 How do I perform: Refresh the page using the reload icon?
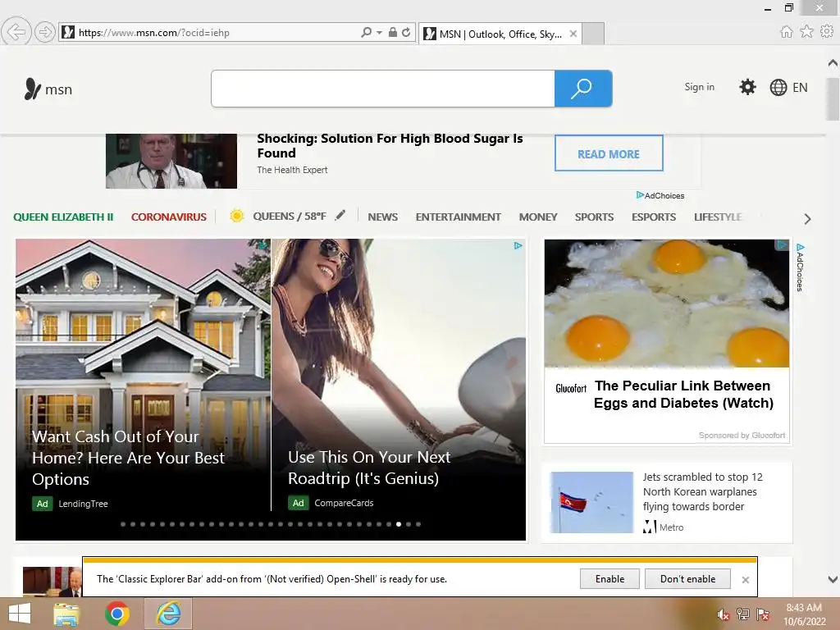406,32
